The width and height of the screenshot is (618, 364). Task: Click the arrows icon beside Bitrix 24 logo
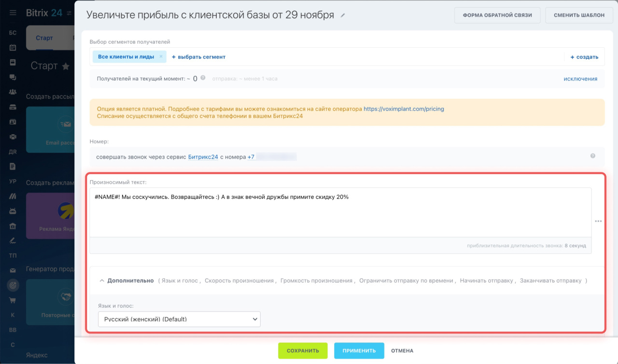pos(69,14)
